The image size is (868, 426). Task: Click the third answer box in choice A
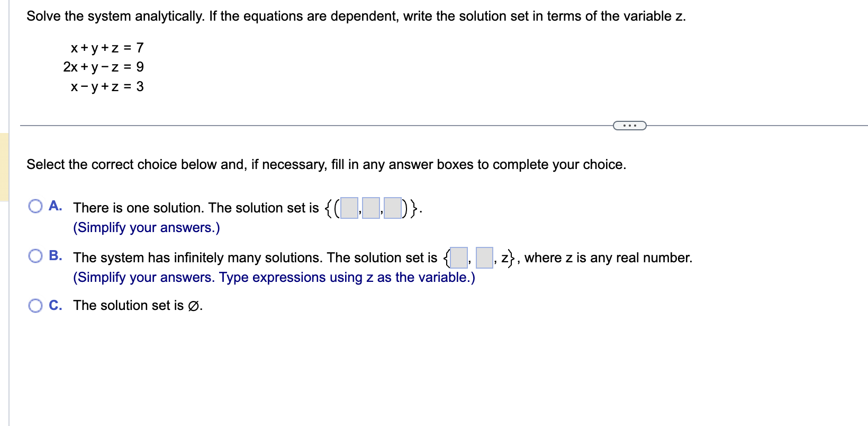[x=392, y=207]
